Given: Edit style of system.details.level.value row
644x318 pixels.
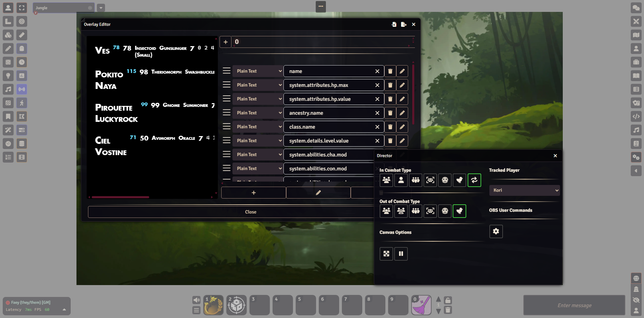Looking at the screenshot, I should click(402, 141).
